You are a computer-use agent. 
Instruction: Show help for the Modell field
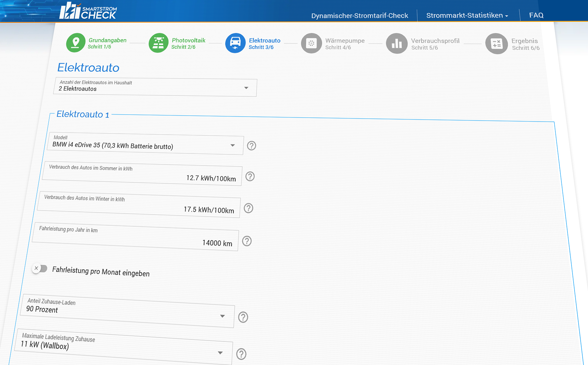pos(251,146)
